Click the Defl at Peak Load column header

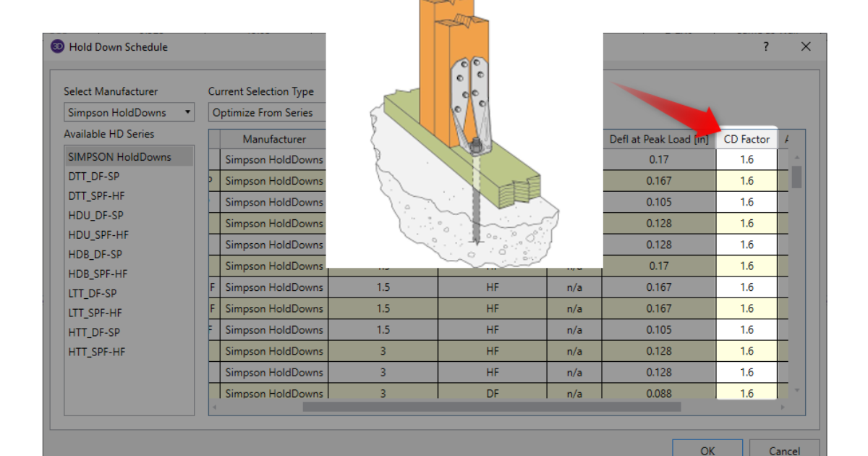tap(659, 139)
